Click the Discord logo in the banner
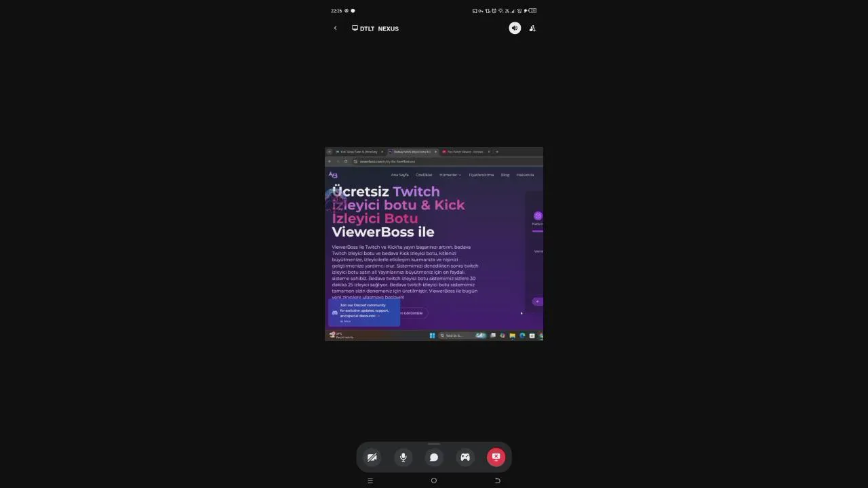The height and width of the screenshot is (488, 868). [334, 312]
